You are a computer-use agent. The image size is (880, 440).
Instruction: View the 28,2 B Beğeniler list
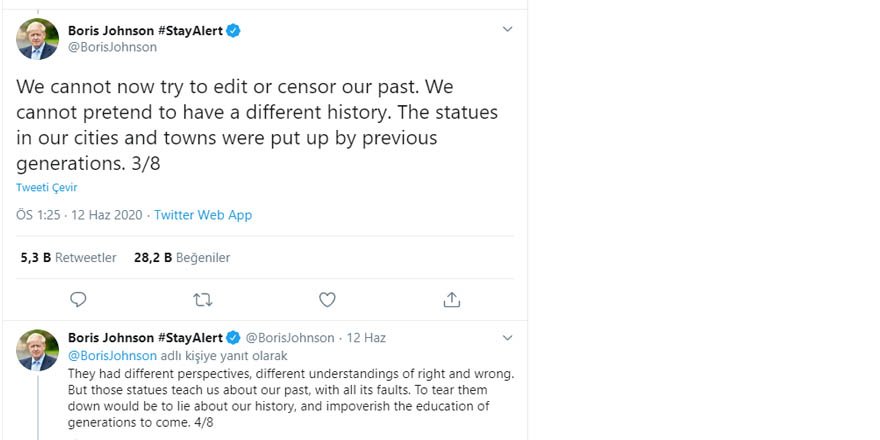182,257
